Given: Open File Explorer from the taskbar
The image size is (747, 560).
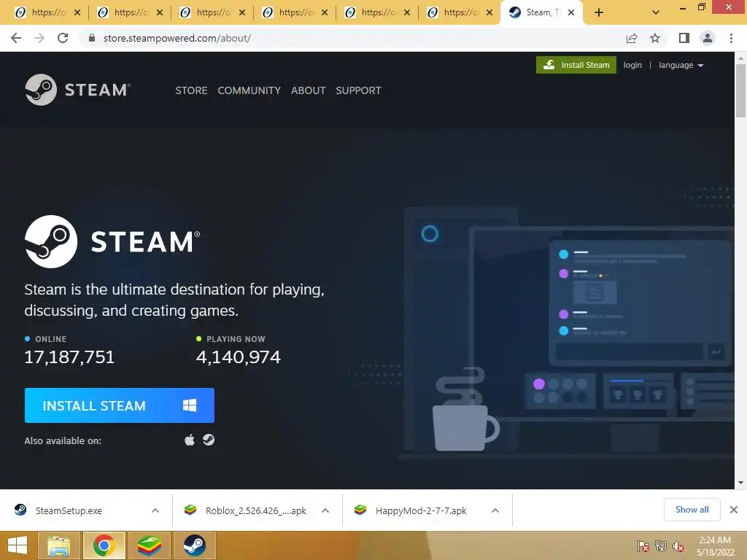Looking at the screenshot, I should pyautogui.click(x=59, y=545).
